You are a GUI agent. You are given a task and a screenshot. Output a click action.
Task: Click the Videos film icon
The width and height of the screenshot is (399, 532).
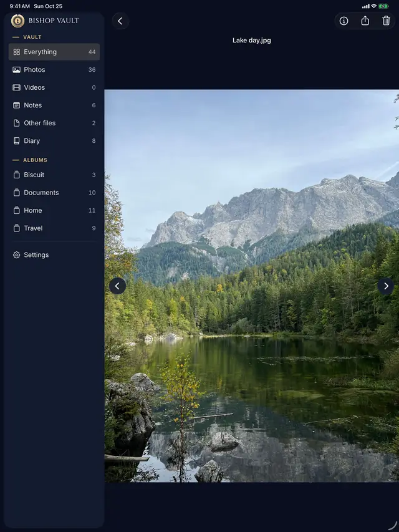16,87
